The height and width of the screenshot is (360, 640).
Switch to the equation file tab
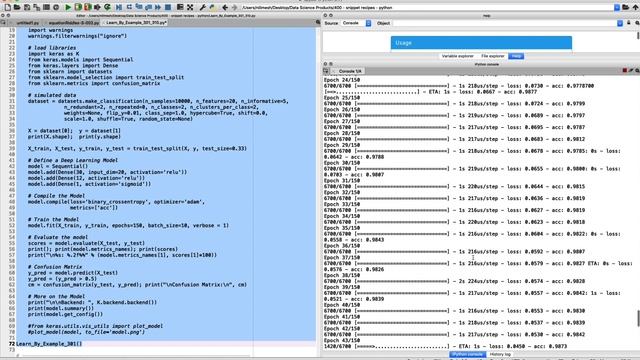tap(73, 23)
